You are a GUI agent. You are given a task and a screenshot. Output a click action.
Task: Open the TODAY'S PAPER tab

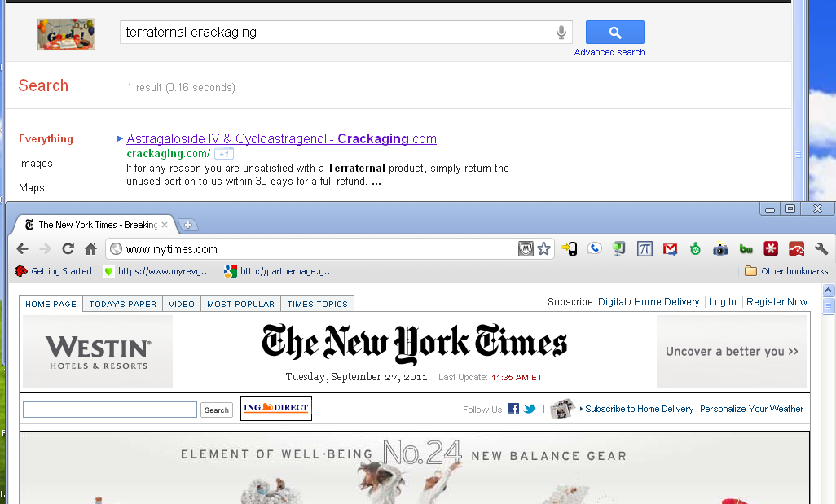[x=122, y=304]
